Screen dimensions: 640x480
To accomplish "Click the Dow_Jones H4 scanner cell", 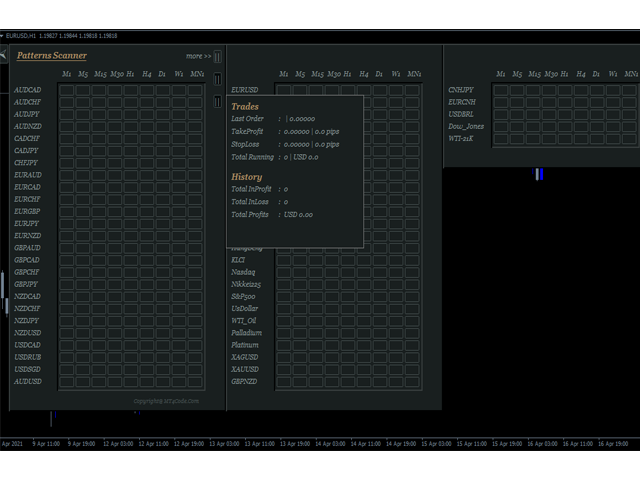I will coord(581,127).
